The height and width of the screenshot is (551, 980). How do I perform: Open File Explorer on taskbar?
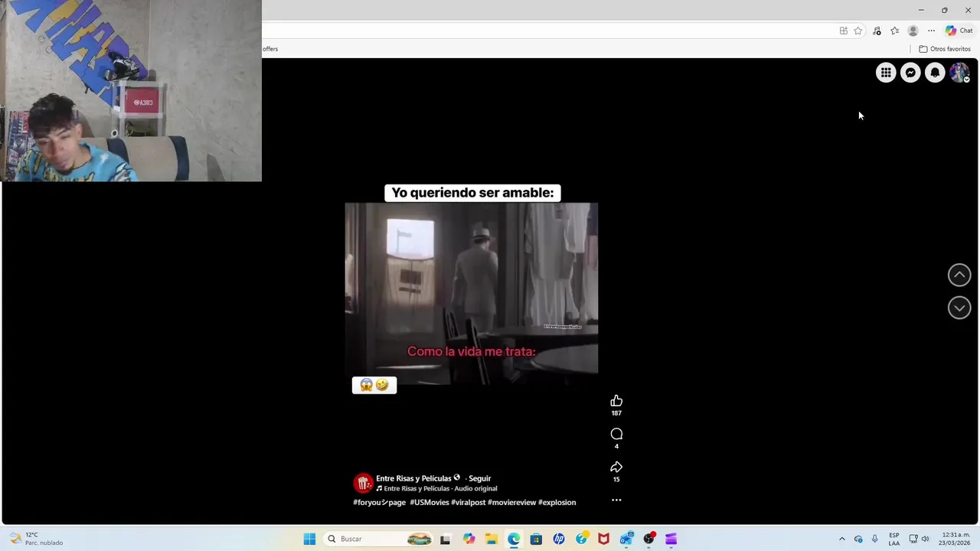(491, 539)
